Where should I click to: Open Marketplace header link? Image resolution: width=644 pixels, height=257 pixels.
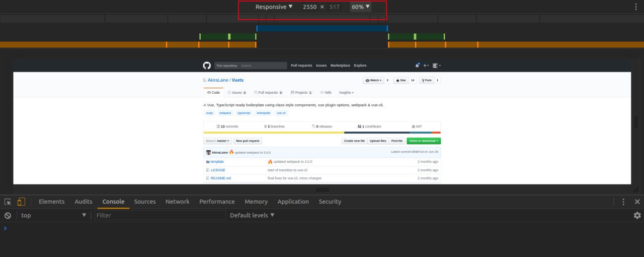(340, 66)
